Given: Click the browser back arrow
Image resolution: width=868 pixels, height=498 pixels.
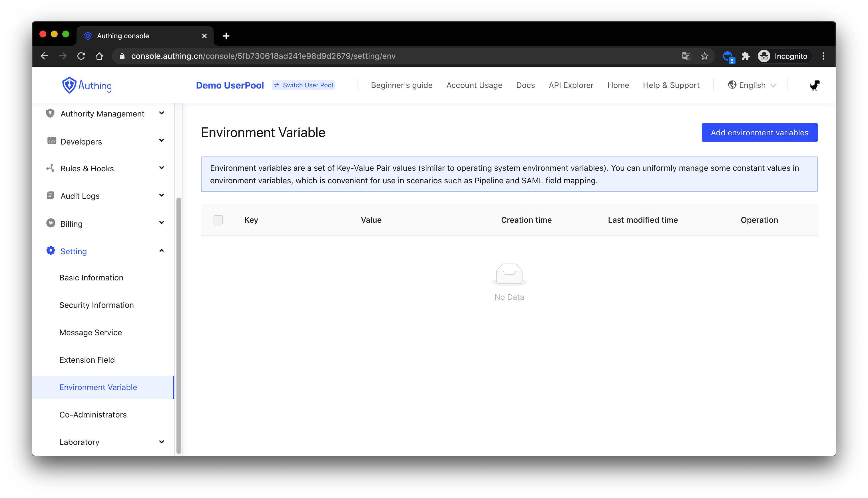Looking at the screenshot, I should pos(45,56).
